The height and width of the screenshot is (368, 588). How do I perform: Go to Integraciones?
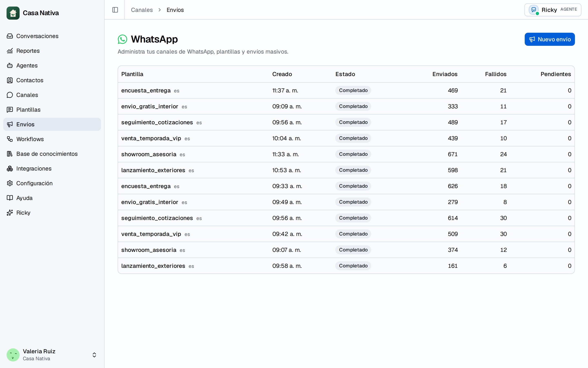tap(52, 168)
